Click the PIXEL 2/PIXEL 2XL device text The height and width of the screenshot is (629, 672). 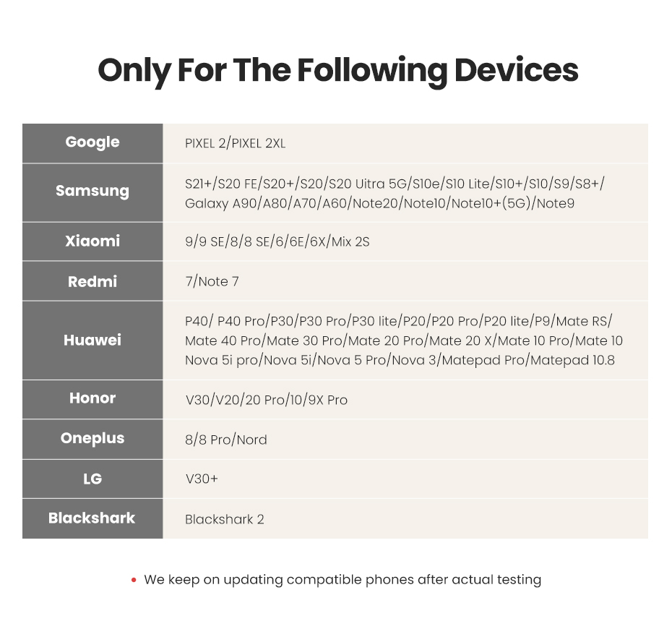click(235, 144)
